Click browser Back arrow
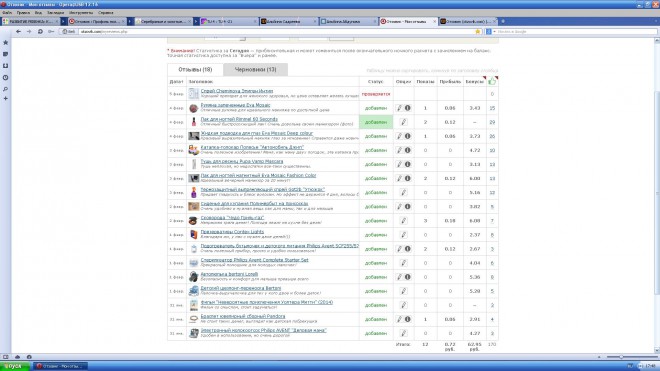 [18, 32]
